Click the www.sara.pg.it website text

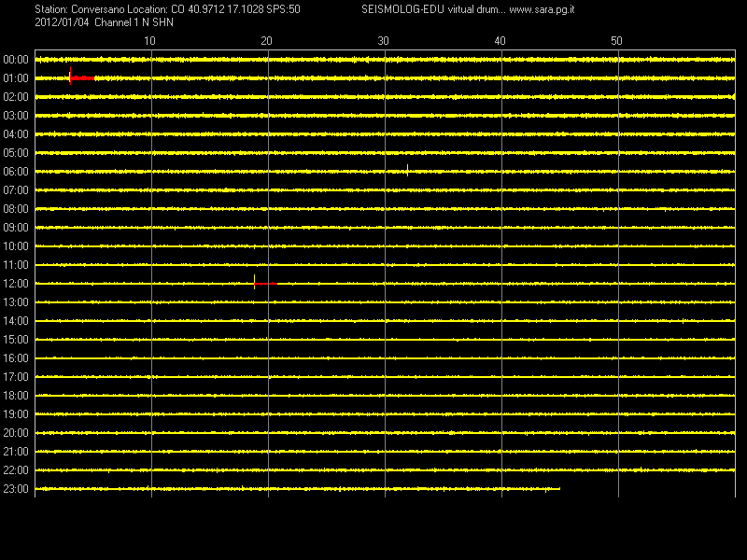(542, 9)
